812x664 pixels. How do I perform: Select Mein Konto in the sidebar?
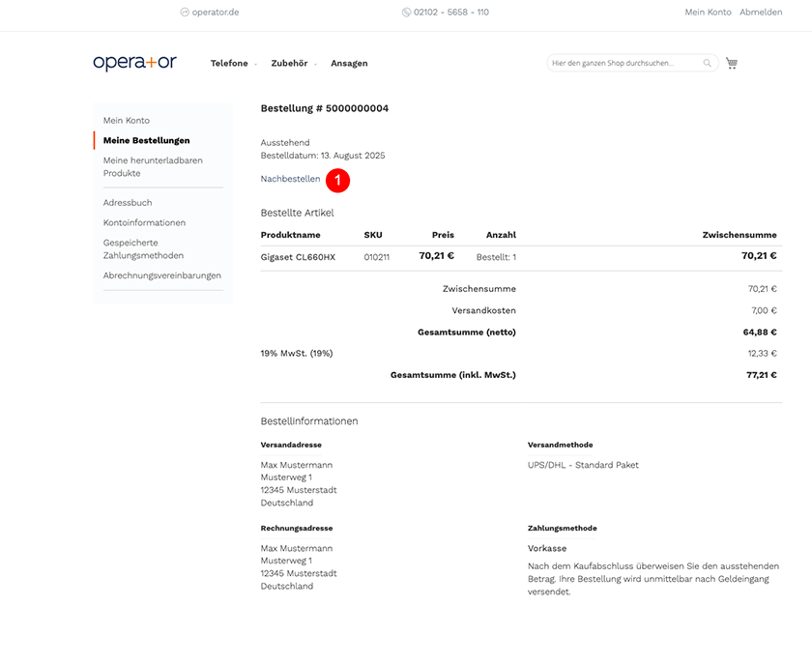[x=127, y=120]
